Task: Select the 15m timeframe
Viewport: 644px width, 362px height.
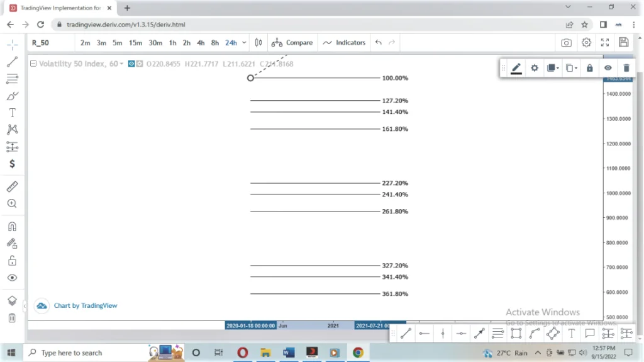Action: coord(135,43)
